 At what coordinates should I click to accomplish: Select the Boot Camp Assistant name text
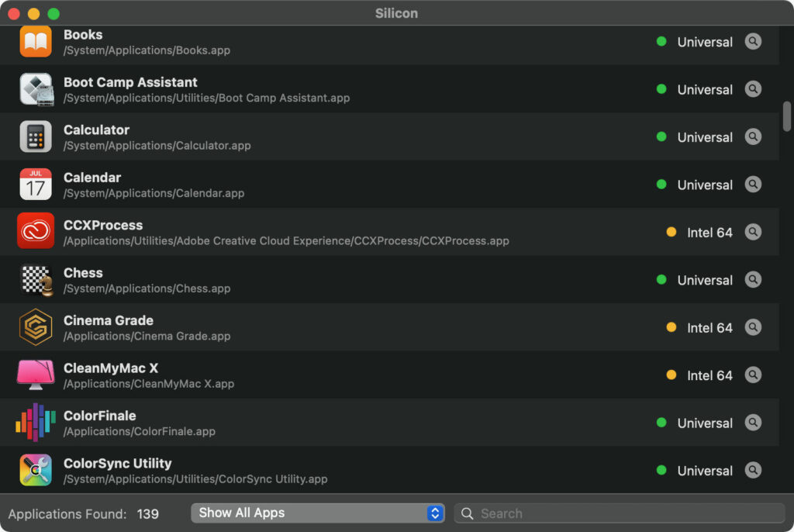point(130,82)
